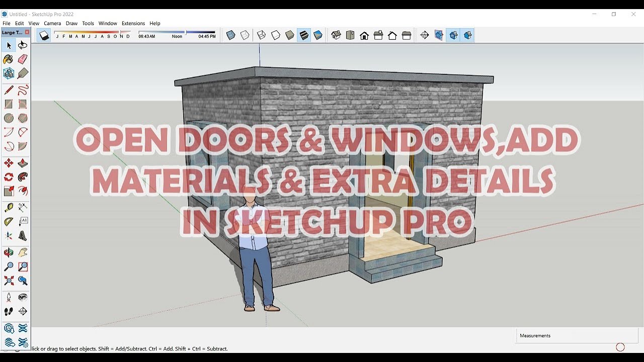The height and width of the screenshot is (362, 644).
Task: Select the 2 Point Arc tool
Action: click(x=23, y=132)
